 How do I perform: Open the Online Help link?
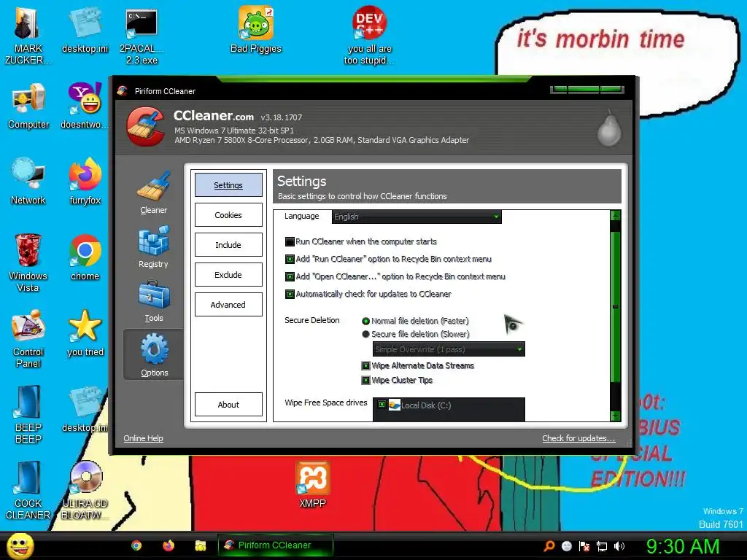143,438
